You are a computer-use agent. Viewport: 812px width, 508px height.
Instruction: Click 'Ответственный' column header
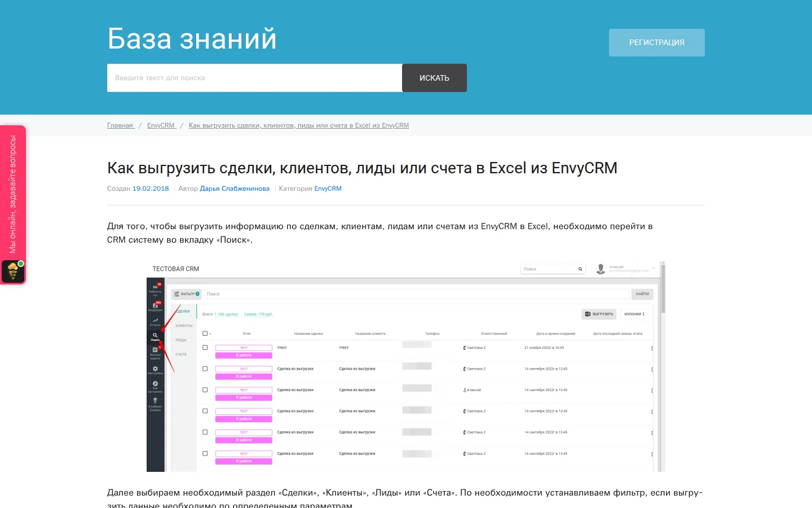[x=494, y=334]
